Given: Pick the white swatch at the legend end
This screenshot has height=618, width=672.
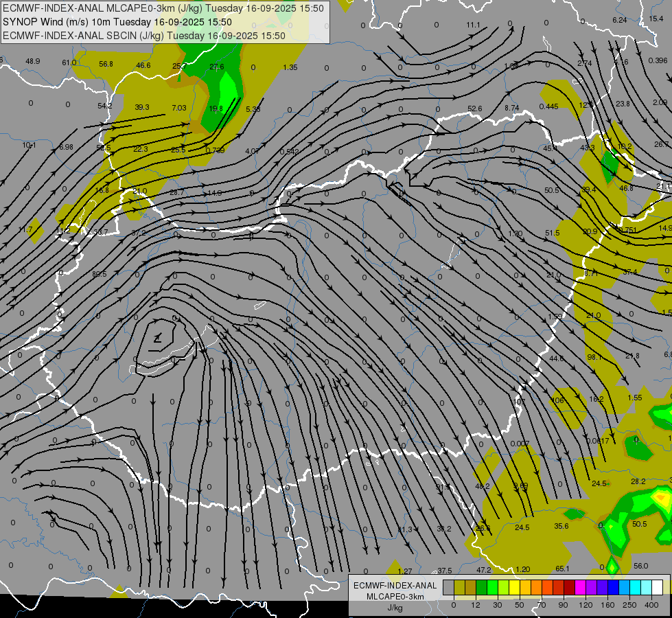Looking at the screenshot, I should (657, 587).
